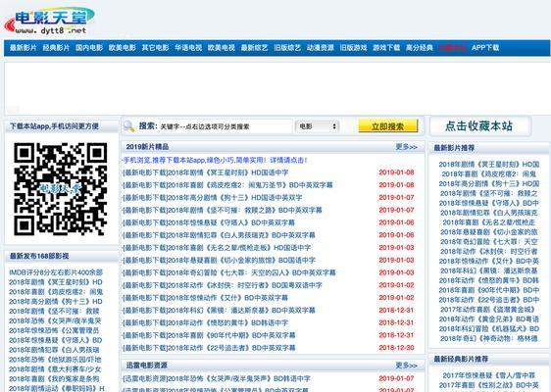
Task: Open 白人男孩瑞克 in center list
Action: coord(219,235)
